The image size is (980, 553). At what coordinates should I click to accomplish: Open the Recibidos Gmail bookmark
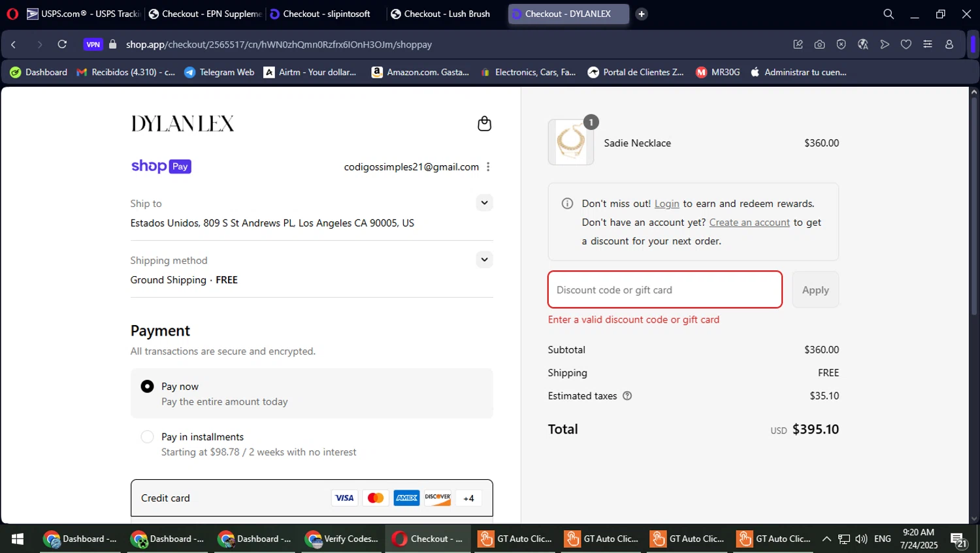click(x=126, y=72)
